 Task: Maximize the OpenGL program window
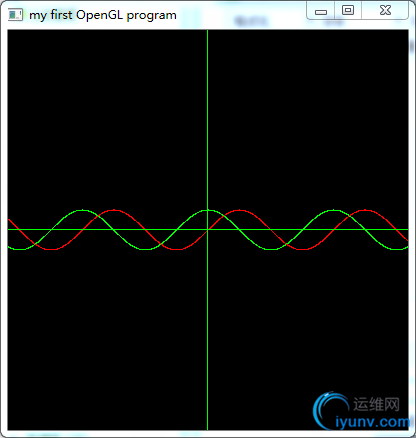point(348,10)
